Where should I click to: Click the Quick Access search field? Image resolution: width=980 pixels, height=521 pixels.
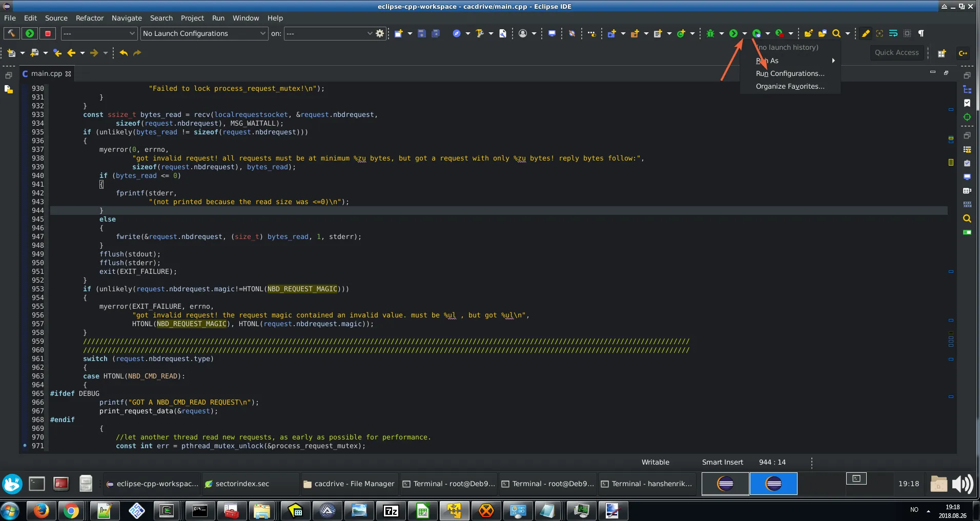[x=896, y=52]
